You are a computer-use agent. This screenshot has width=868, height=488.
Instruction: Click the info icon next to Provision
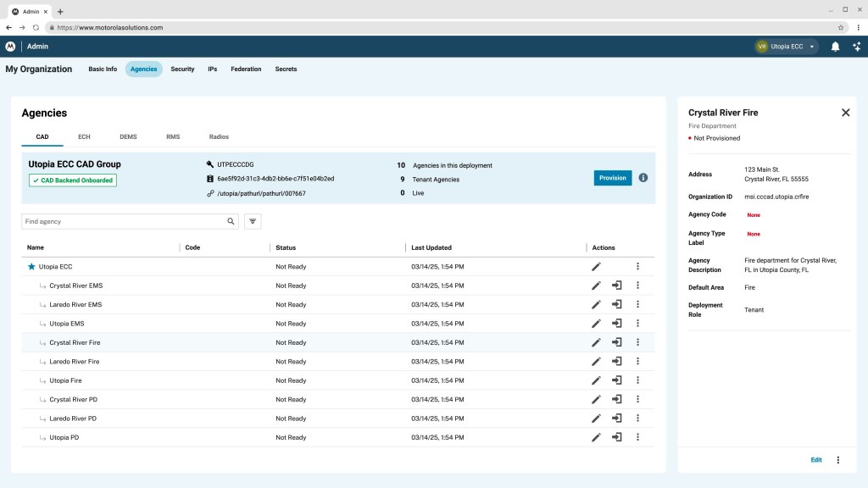pyautogui.click(x=643, y=178)
